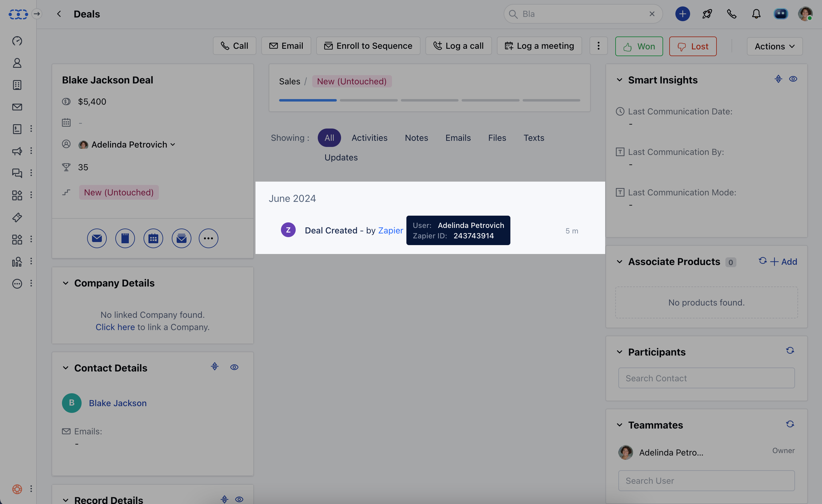Open the phone dialer icon in top bar
The image size is (822, 504).
732,14
